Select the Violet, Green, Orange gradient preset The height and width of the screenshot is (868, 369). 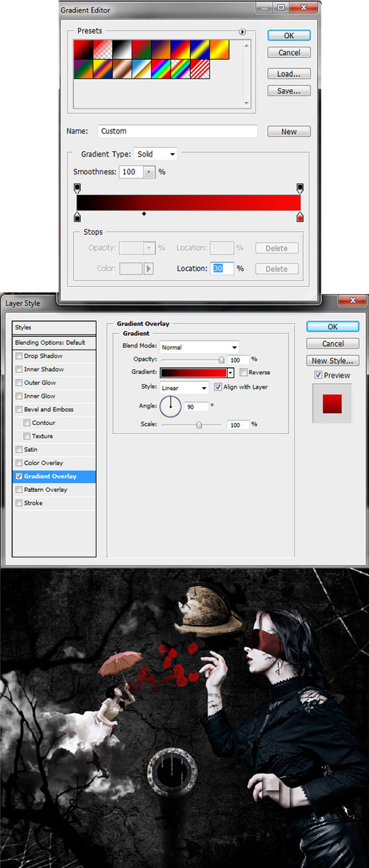(83, 68)
